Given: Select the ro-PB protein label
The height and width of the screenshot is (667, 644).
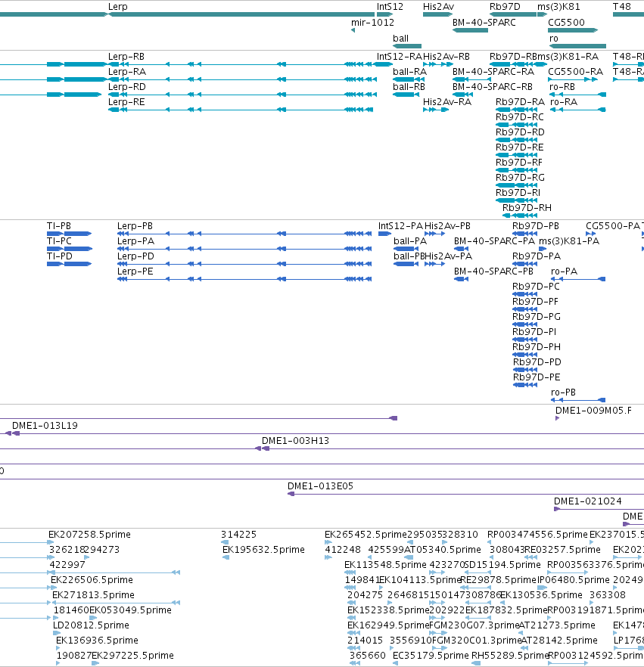Looking at the screenshot, I should [563, 392].
